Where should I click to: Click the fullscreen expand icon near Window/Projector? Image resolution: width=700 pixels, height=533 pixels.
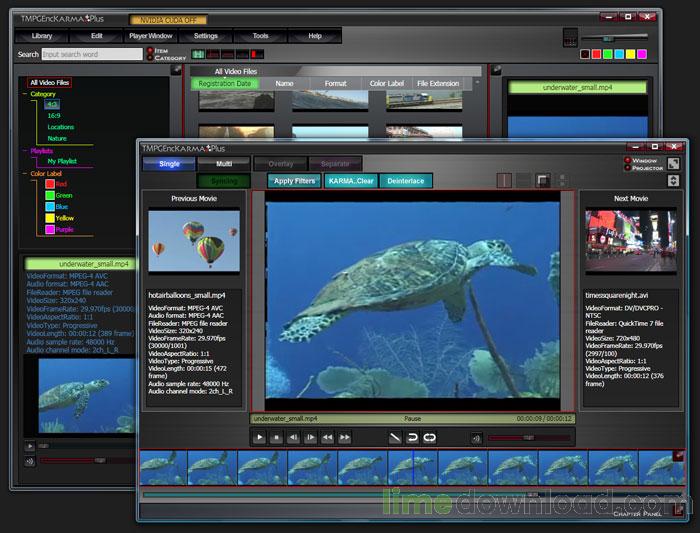click(x=673, y=164)
